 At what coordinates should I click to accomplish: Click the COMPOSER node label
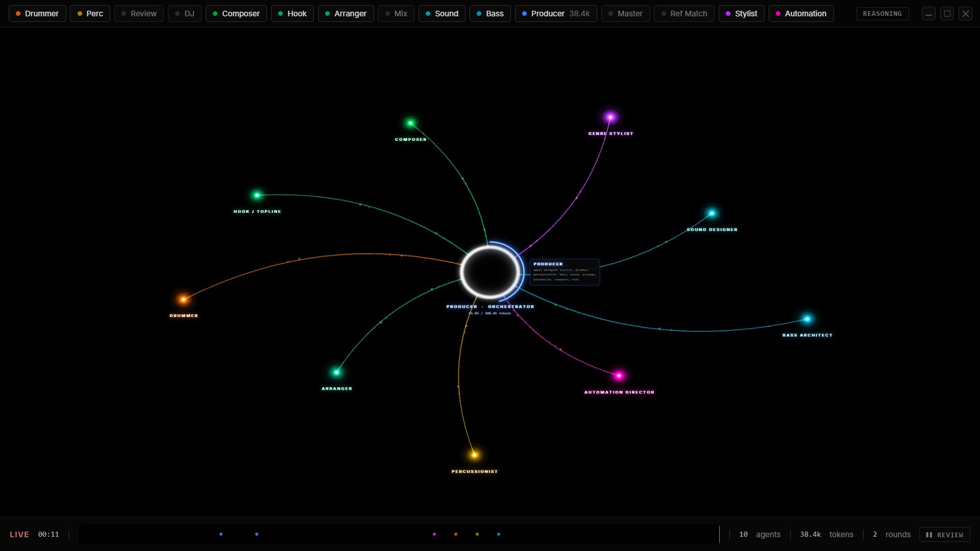tap(411, 139)
